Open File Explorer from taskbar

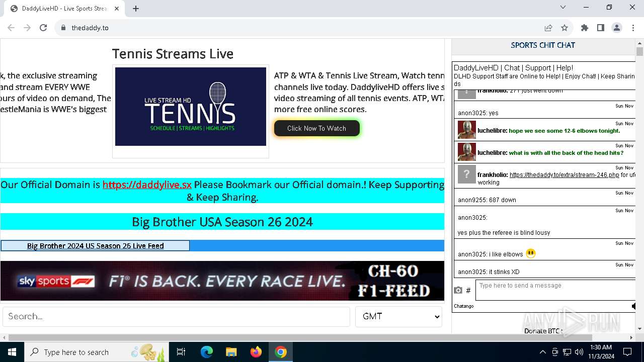(x=231, y=352)
